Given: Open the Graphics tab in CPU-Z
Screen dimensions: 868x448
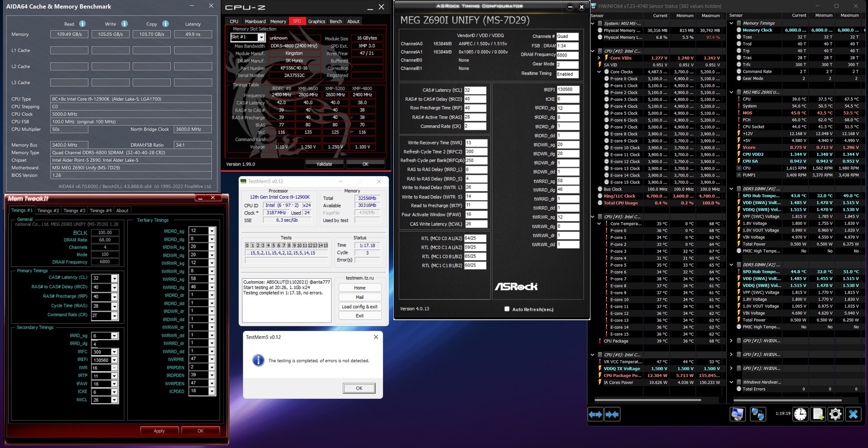Looking at the screenshot, I should pos(316,21).
